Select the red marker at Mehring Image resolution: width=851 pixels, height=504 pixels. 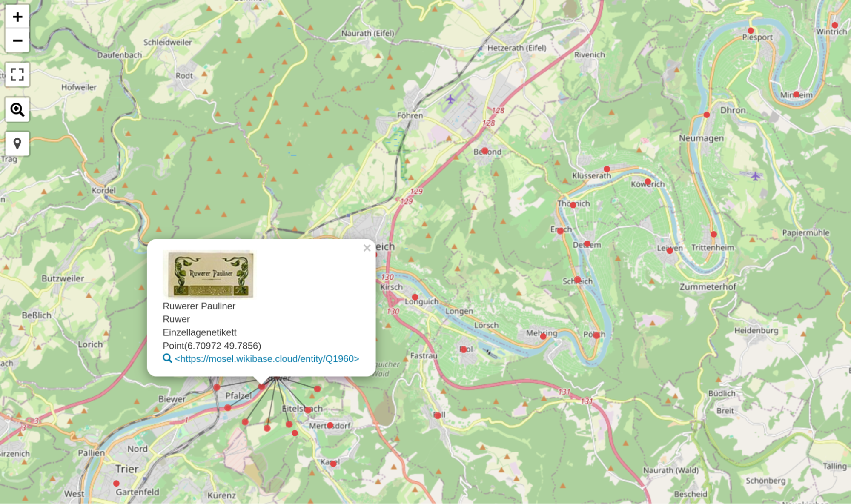[543, 336]
